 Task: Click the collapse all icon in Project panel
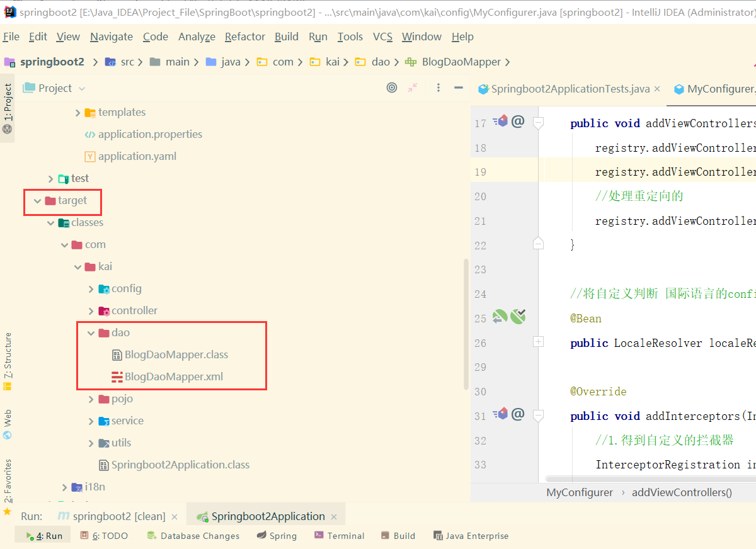coord(413,88)
